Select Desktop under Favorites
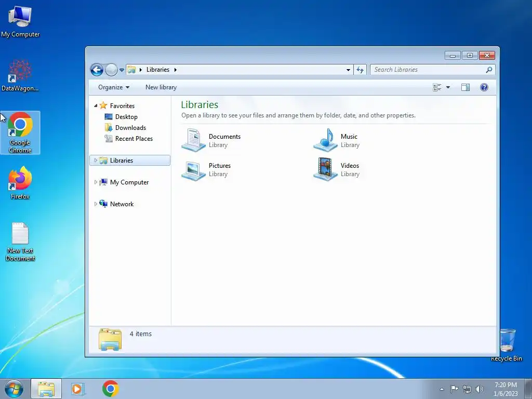 pos(126,117)
